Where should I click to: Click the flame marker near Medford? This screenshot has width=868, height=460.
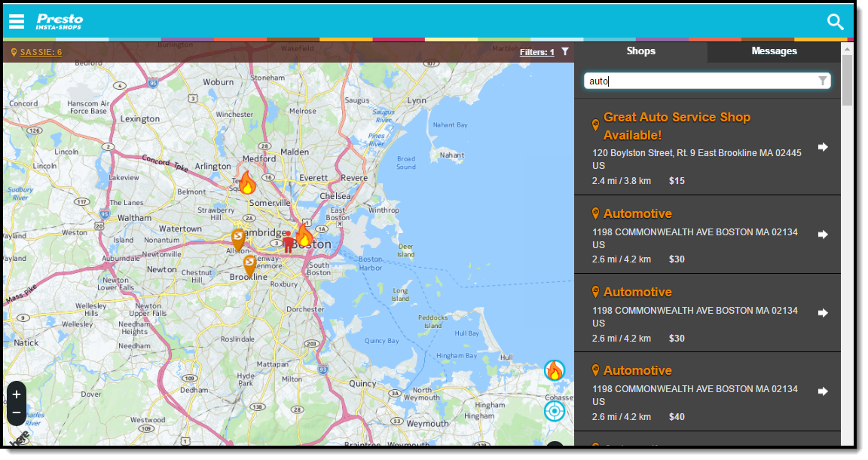pos(247,182)
